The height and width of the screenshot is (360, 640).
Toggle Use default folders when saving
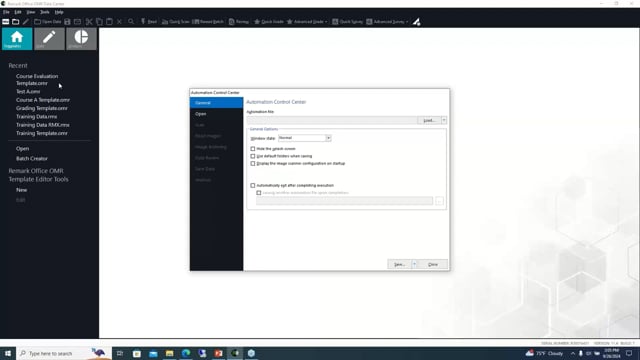click(253, 156)
